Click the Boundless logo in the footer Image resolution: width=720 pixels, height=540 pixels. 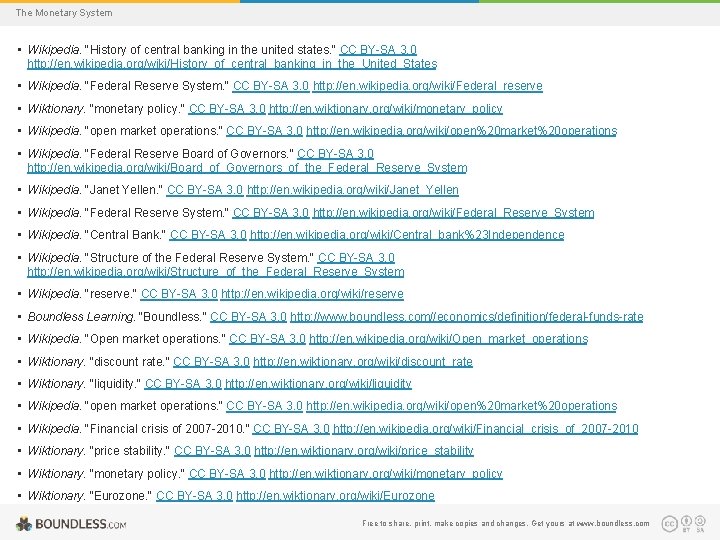[71, 523]
